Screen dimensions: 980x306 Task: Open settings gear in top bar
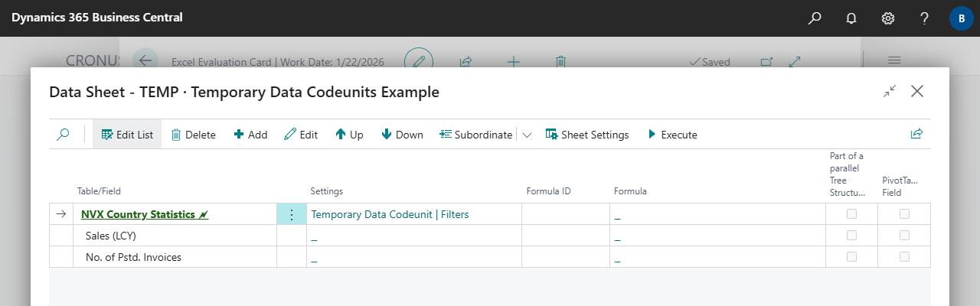(x=888, y=18)
